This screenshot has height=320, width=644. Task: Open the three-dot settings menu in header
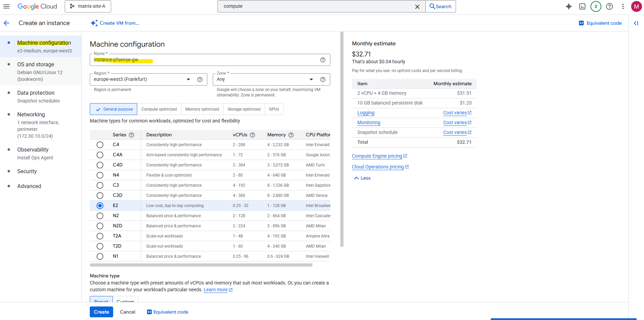(x=623, y=6)
